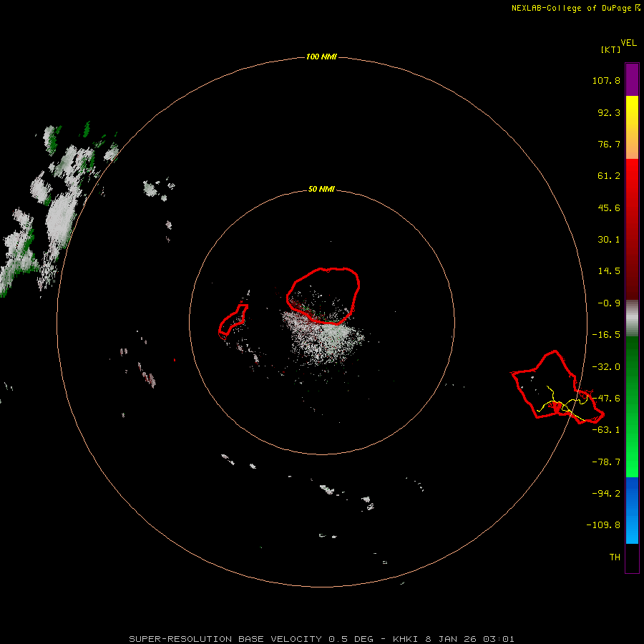Click the 50 NMI range ring label

click(321, 189)
